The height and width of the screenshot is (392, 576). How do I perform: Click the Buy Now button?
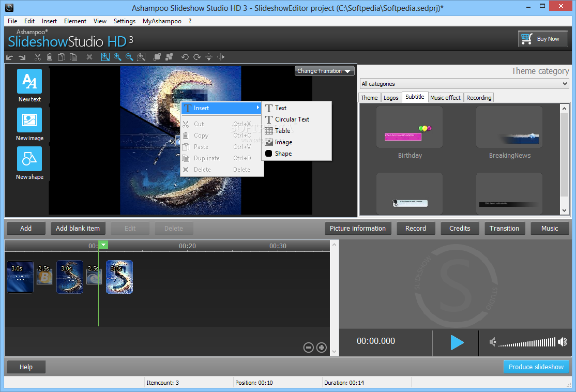[542, 39]
